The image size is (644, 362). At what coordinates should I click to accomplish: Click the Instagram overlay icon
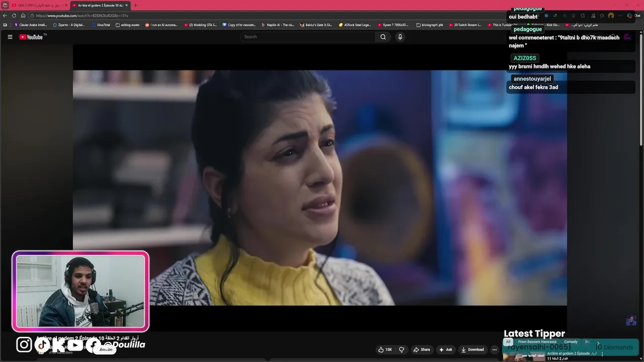(x=24, y=344)
